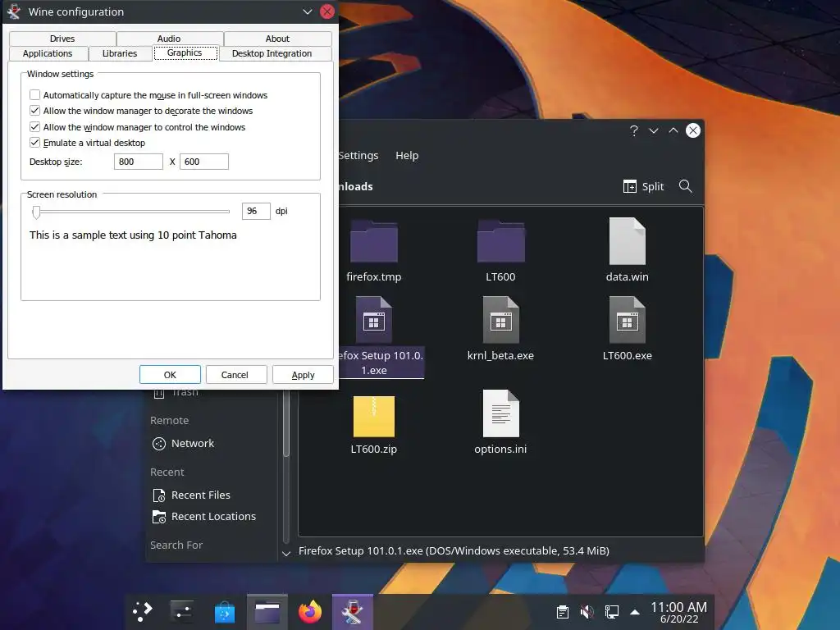Image resolution: width=840 pixels, height=630 pixels.
Task: Switch to Dolphin file manager in taskbar
Action: (267, 612)
